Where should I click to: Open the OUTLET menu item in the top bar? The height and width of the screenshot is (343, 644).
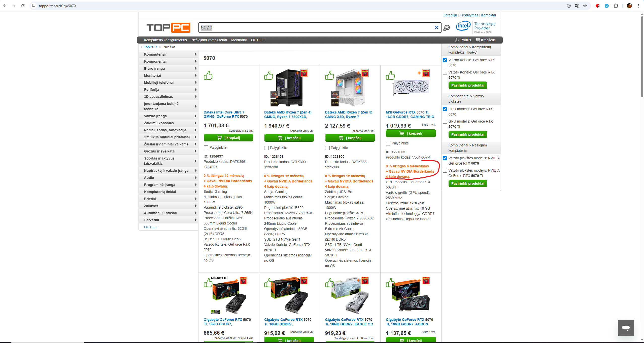pyautogui.click(x=258, y=40)
